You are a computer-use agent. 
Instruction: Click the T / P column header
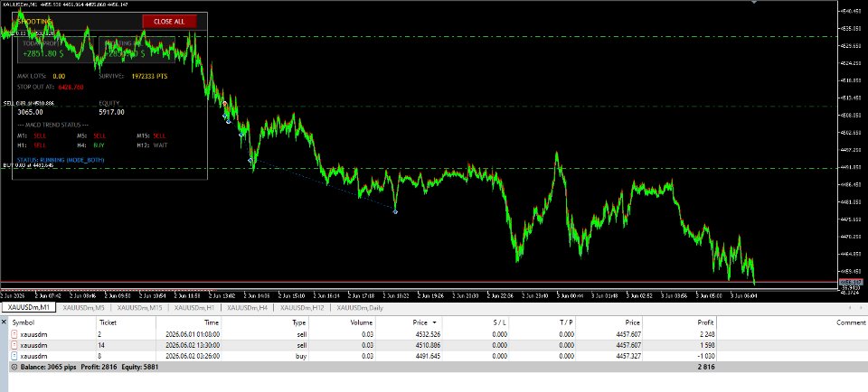(566, 322)
